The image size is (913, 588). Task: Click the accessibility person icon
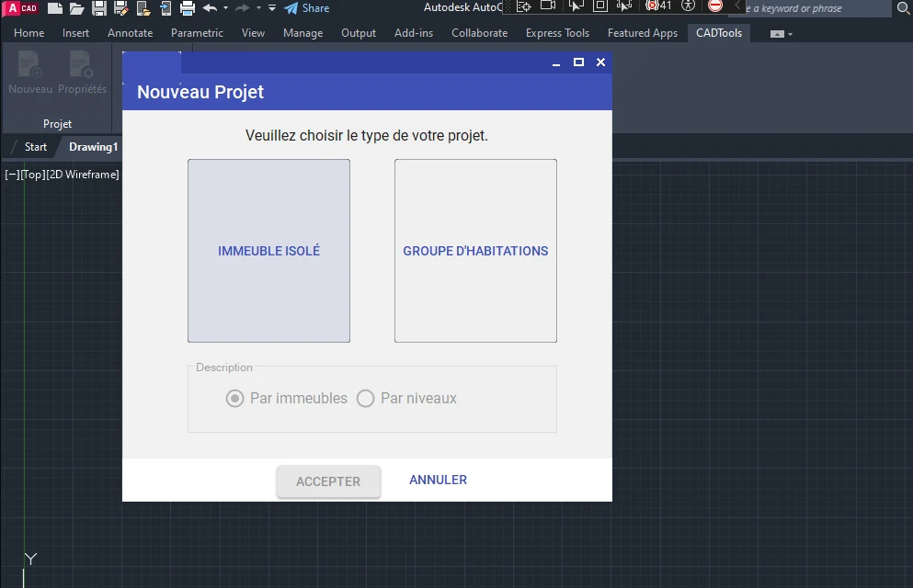coord(689,6)
